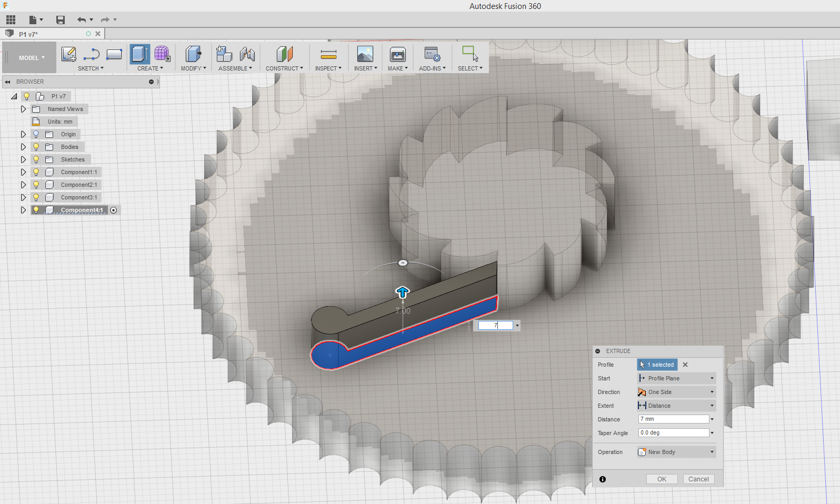Click the Modify Press Pull icon
840x504 pixels.
[193, 54]
